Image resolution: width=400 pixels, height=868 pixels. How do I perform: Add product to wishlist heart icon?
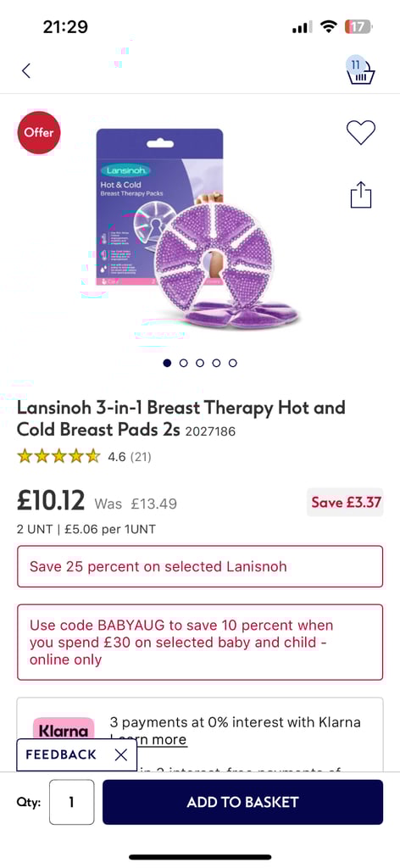click(x=361, y=132)
